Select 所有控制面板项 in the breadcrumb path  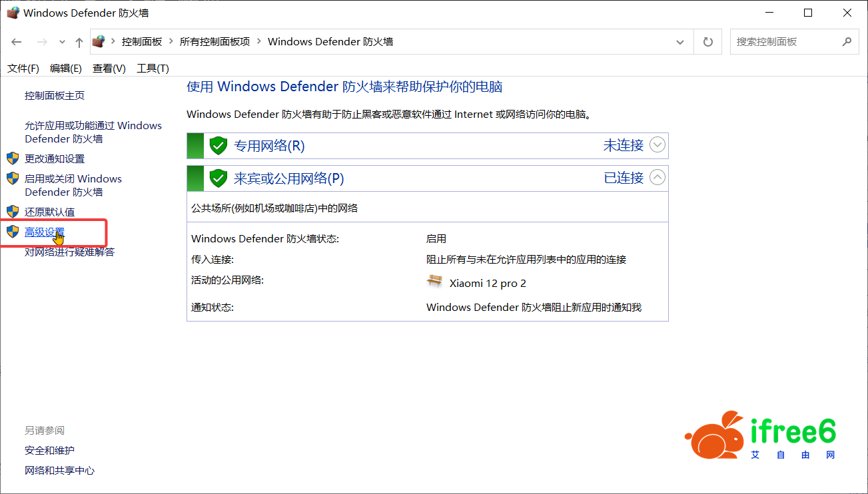pyautogui.click(x=215, y=41)
